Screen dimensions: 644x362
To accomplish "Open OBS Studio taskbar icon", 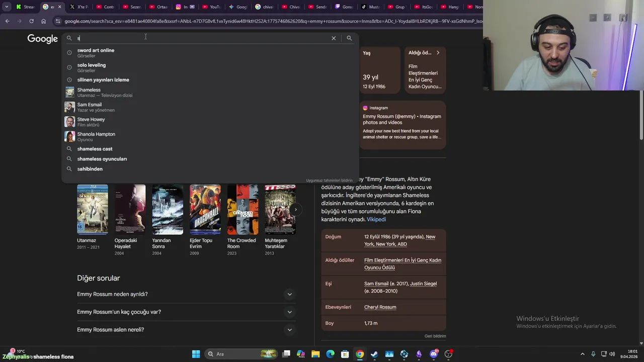I will pyautogui.click(x=448, y=354).
